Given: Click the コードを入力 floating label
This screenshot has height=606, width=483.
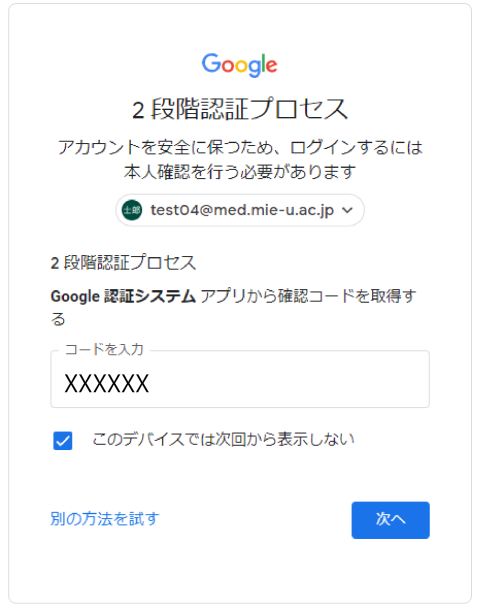Looking at the screenshot, I should pos(104,349).
